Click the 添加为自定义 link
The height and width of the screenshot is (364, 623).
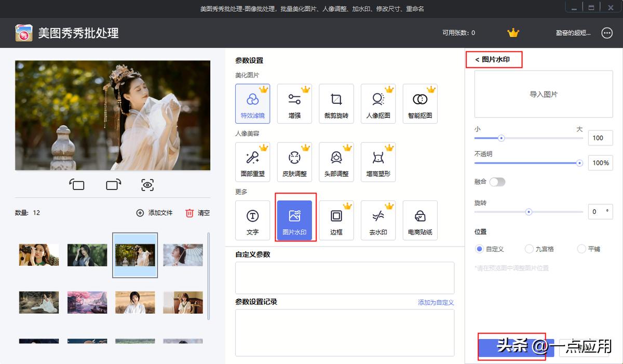pyautogui.click(x=437, y=302)
